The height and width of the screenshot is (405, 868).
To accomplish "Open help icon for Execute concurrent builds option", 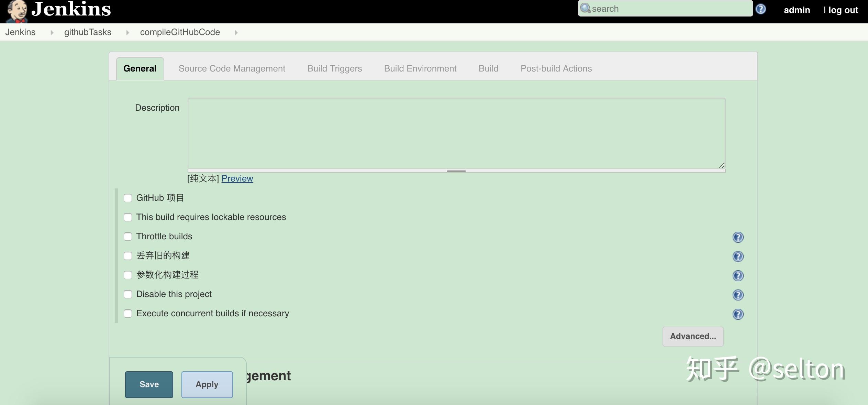I will pos(737,314).
